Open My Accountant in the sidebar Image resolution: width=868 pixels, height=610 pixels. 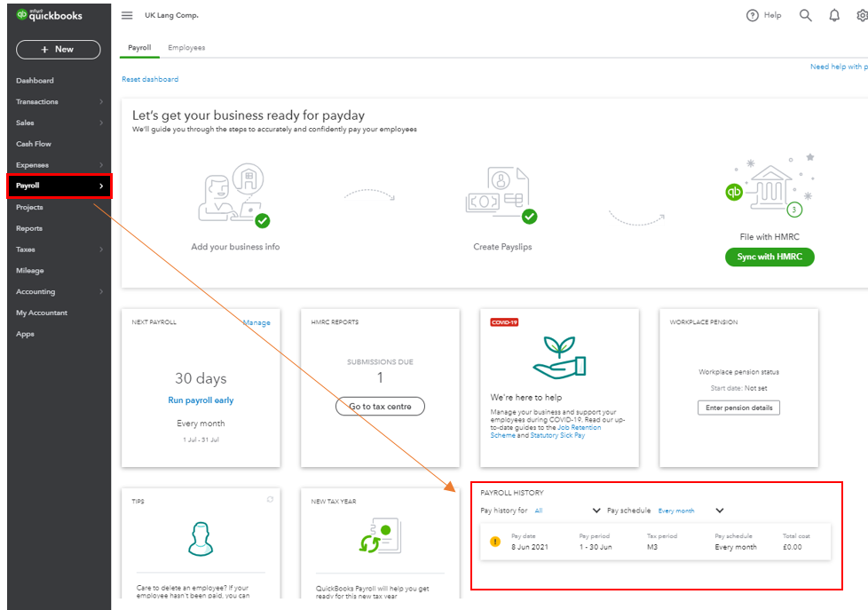click(42, 313)
